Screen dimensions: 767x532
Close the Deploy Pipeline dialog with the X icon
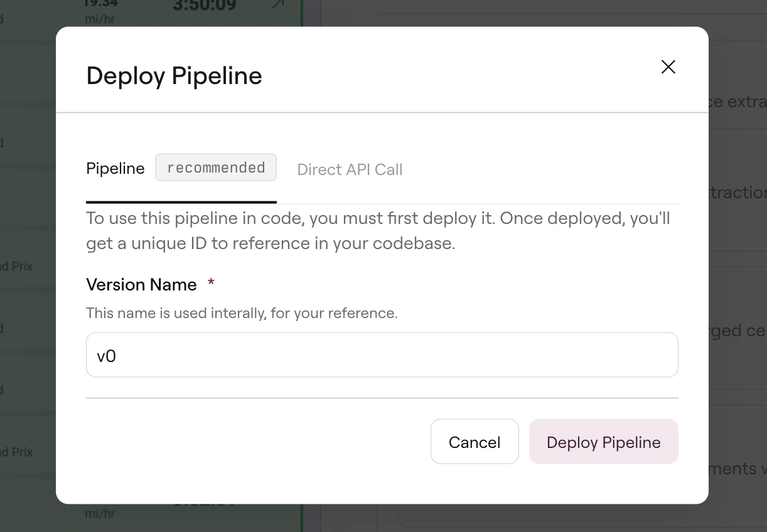click(668, 66)
